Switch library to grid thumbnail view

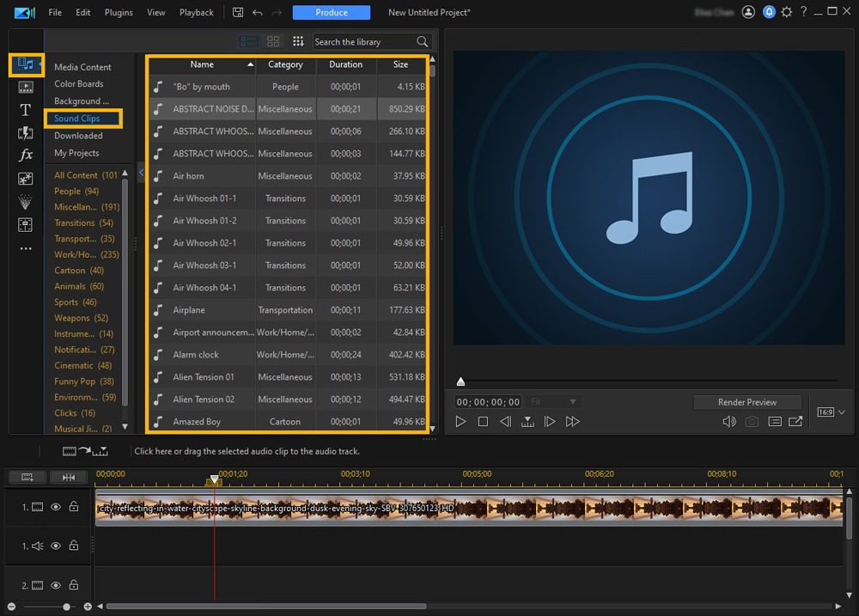[x=273, y=41]
